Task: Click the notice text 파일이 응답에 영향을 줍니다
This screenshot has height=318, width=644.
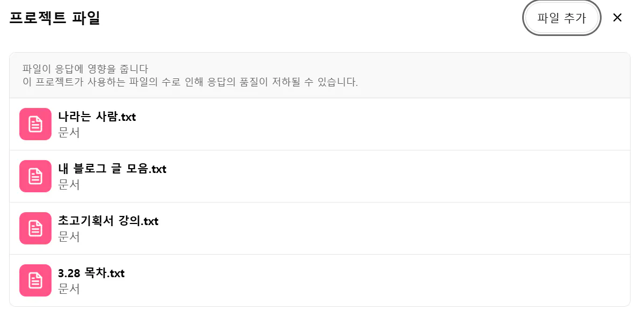Action: 85,69
